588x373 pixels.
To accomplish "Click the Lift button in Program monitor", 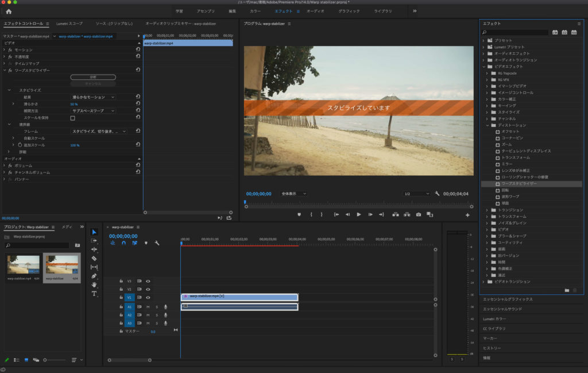I will click(x=395, y=214).
